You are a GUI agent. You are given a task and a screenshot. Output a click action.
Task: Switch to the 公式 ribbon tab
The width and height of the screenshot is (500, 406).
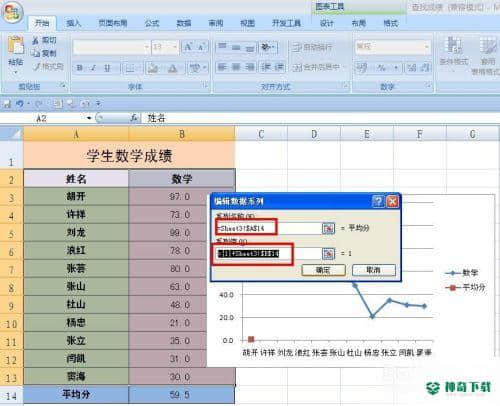point(152,23)
